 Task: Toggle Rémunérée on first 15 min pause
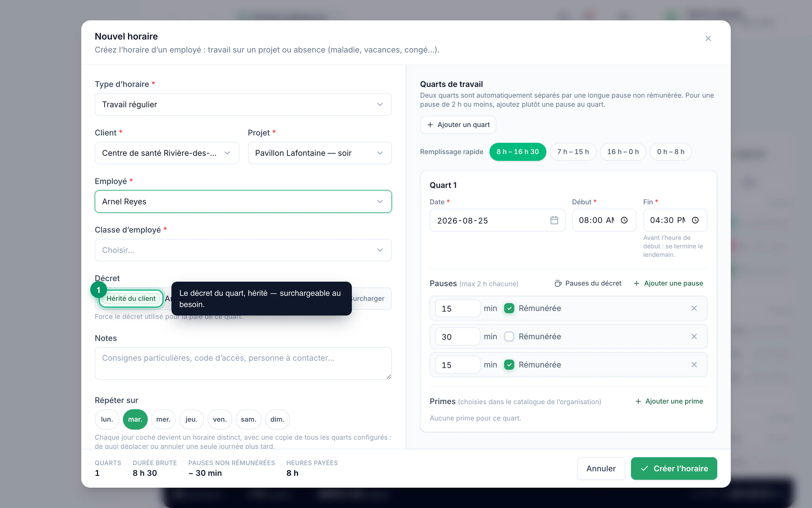509,308
